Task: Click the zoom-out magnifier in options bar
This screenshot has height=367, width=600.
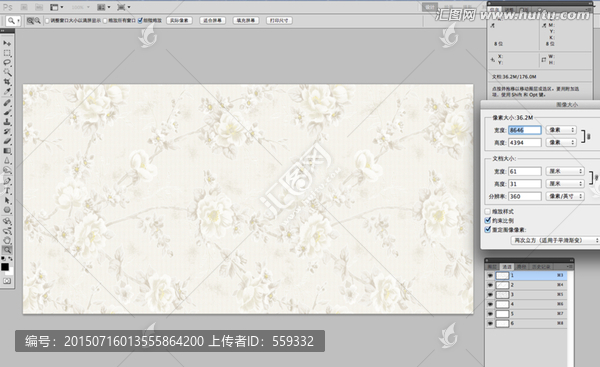Action: 38,21
